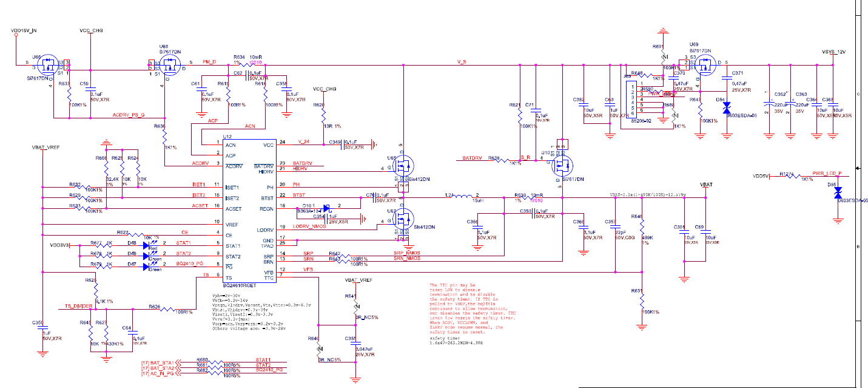Click the BTST pin name on U12
The height and width of the screenshot is (388, 868).
point(267,199)
